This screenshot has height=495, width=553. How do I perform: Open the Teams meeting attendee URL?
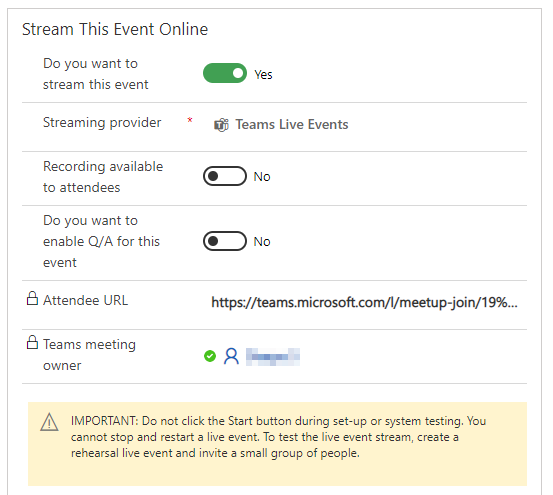(364, 302)
